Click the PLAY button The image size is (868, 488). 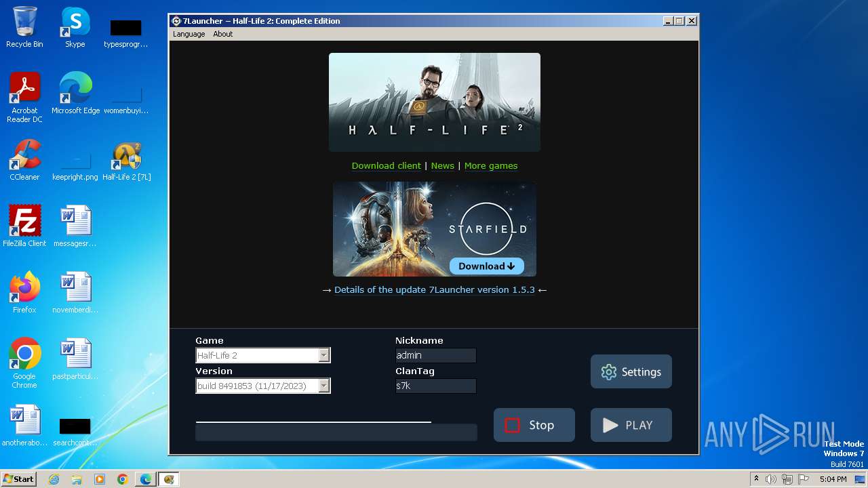click(631, 425)
